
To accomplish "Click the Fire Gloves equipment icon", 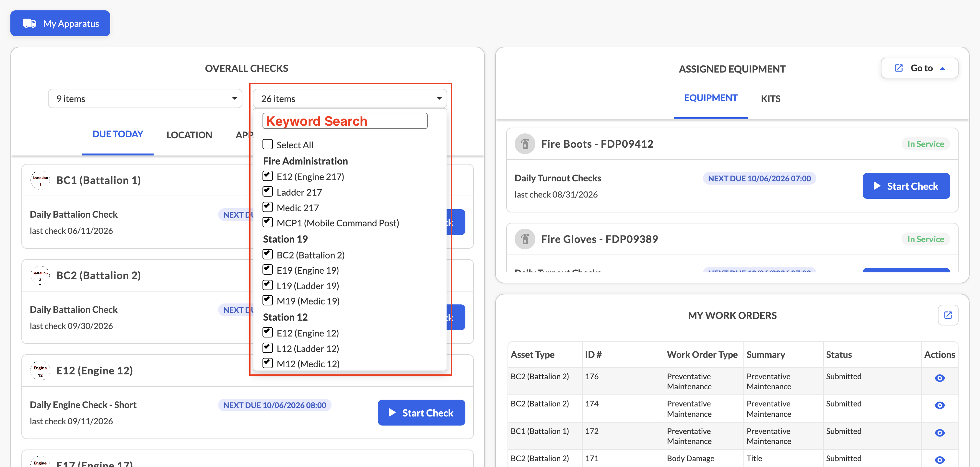I will [525, 239].
